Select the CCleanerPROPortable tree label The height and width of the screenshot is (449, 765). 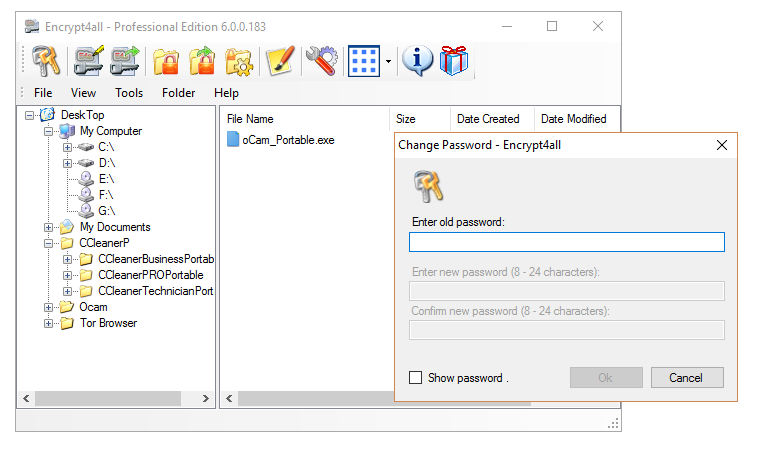click(151, 275)
